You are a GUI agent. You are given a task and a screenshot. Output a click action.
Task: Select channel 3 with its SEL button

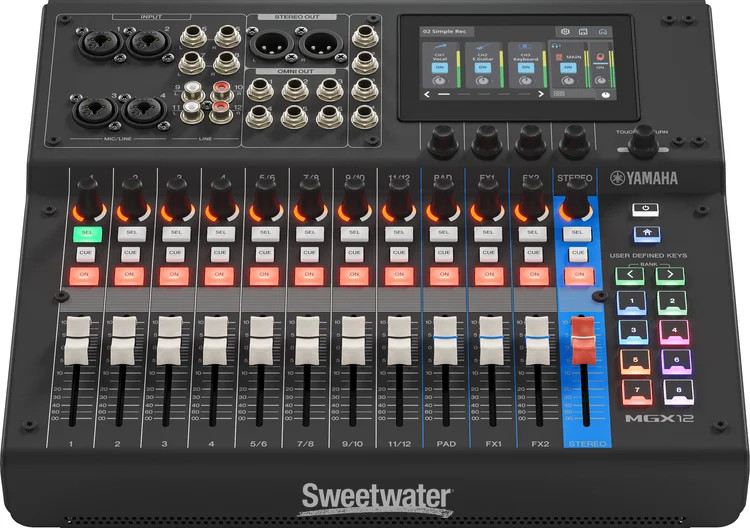(x=176, y=233)
